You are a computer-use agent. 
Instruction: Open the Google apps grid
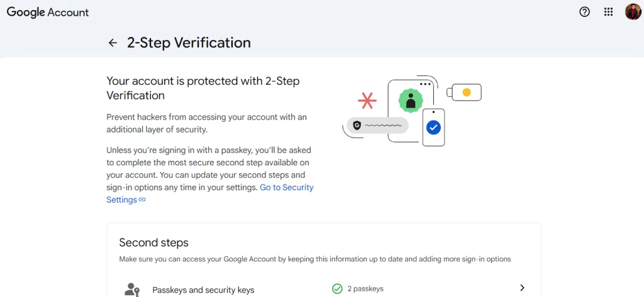tap(608, 12)
